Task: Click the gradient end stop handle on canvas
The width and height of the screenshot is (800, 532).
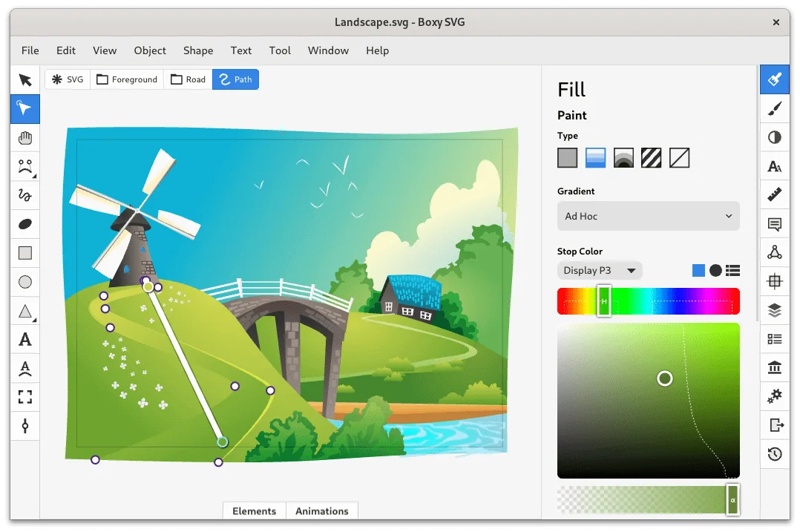Action: 222,441
